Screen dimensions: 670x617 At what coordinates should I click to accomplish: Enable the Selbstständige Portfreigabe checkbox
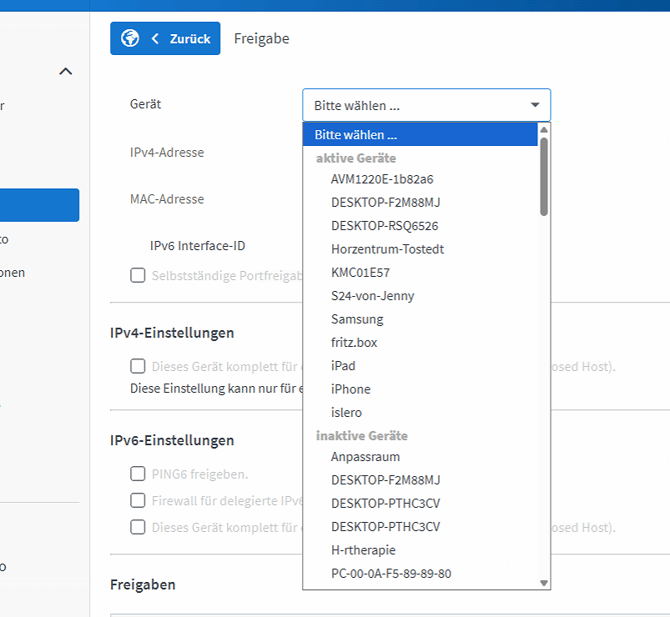138,276
